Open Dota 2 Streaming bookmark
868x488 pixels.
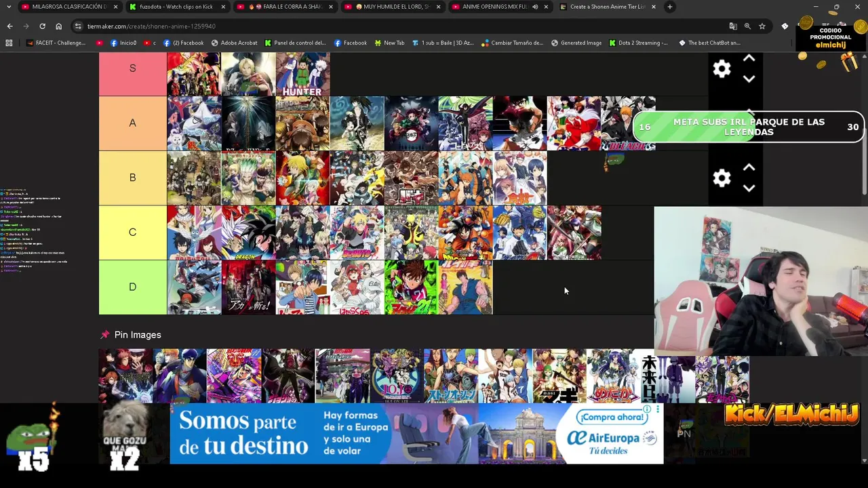(x=638, y=43)
